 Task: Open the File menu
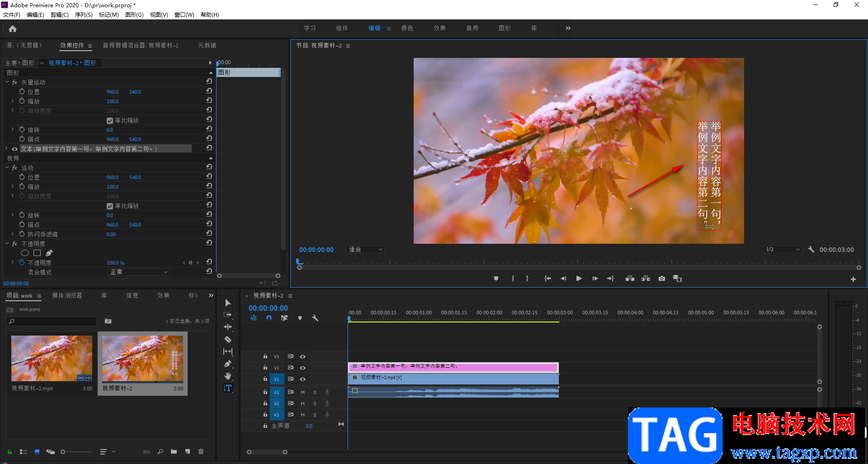coord(12,15)
